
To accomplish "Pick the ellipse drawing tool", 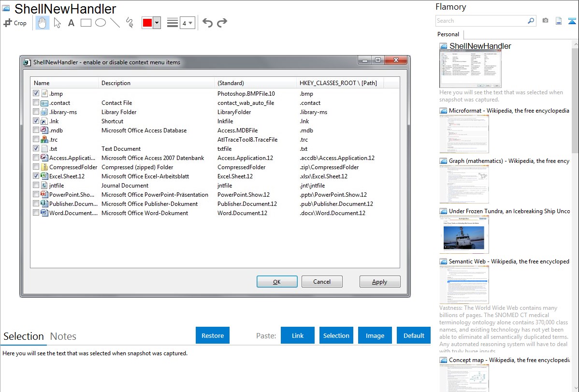I will tap(101, 23).
